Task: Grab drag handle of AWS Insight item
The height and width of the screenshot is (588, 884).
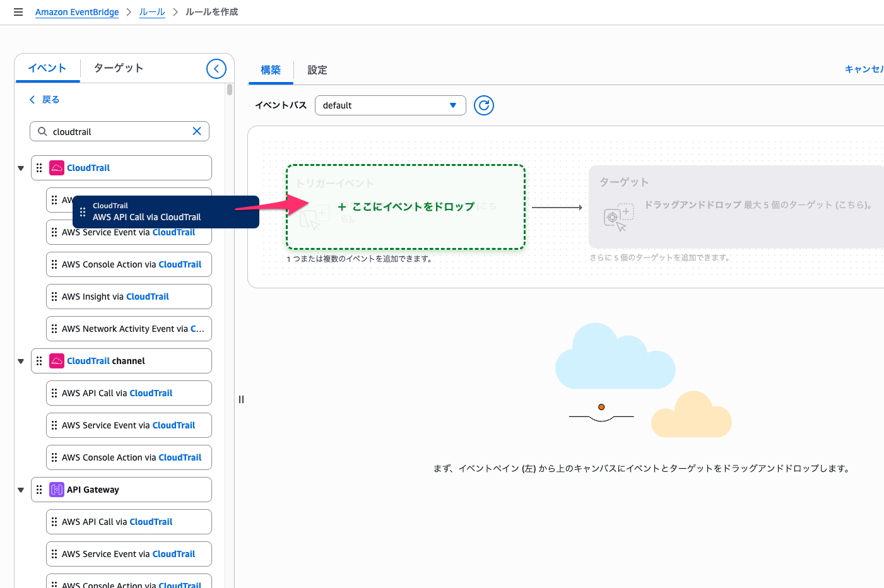Action: (x=54, y=297)
